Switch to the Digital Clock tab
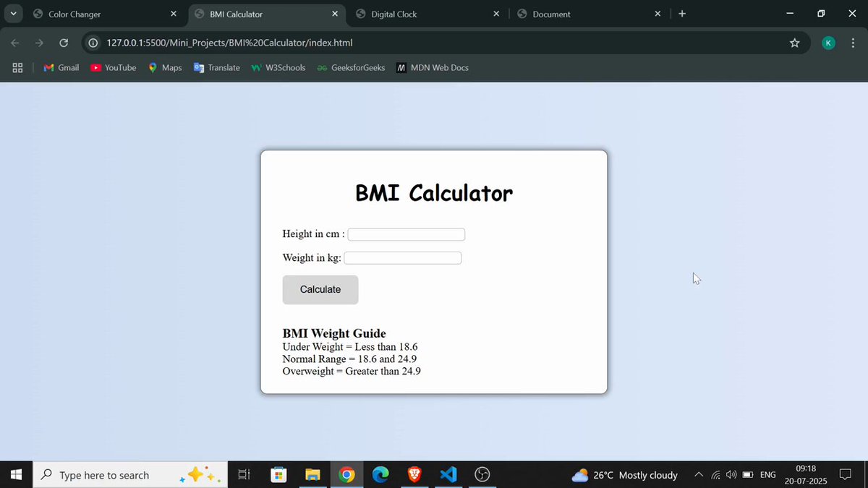 click(428, 14)
